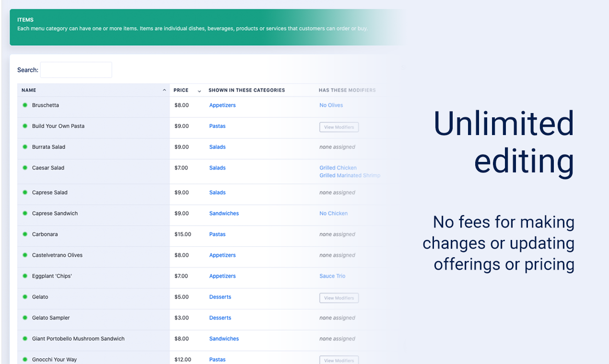The width and height of the screenshot is (609, 364).
Task: Click View Modifiers for Build Your Own Pasta
Action: tap(339, 127)
